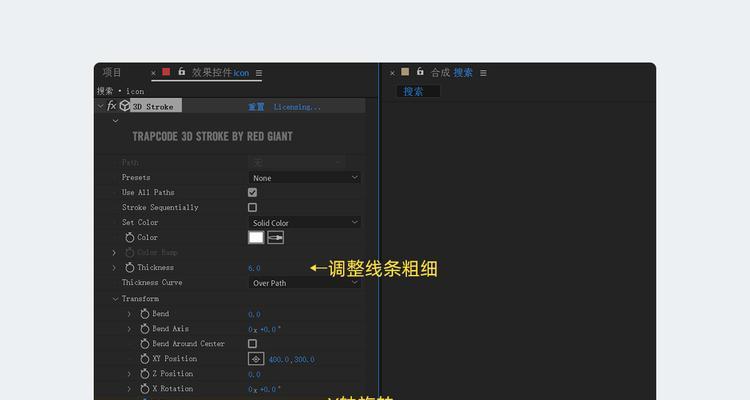Viewport: 750px width, 400px height.
Task: Click the 搜索 • icon layer path text
Action: (120, 91)
